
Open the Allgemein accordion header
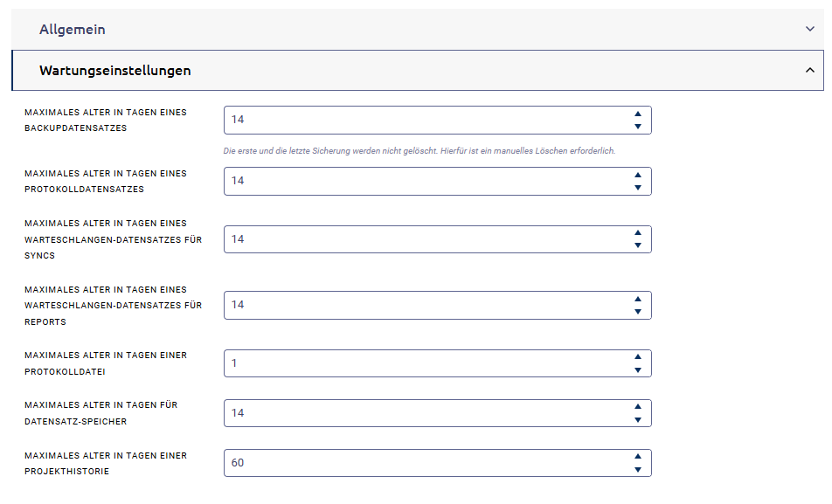click(x=72, y=29)
